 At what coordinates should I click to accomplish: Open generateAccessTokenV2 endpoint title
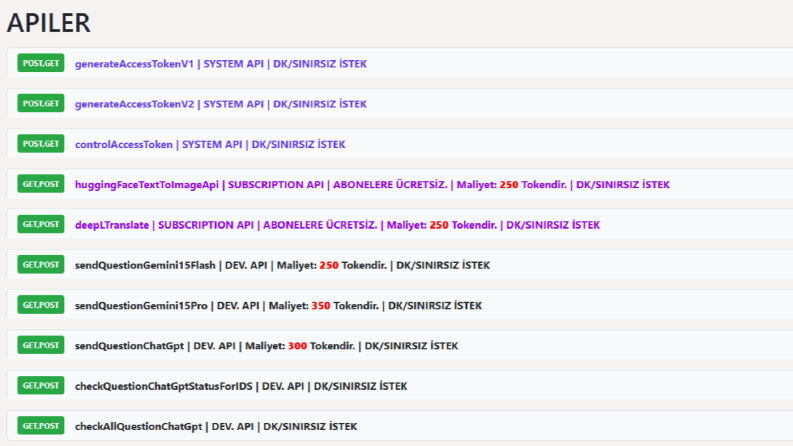[221, 104]
